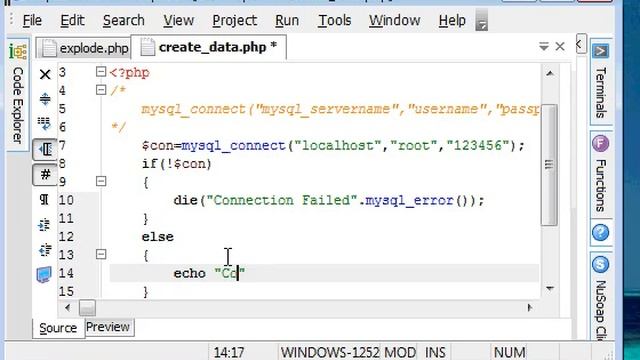Click the word wrap icon in editor toolbar
Screen dimensions: 640x360
(44, 124)
